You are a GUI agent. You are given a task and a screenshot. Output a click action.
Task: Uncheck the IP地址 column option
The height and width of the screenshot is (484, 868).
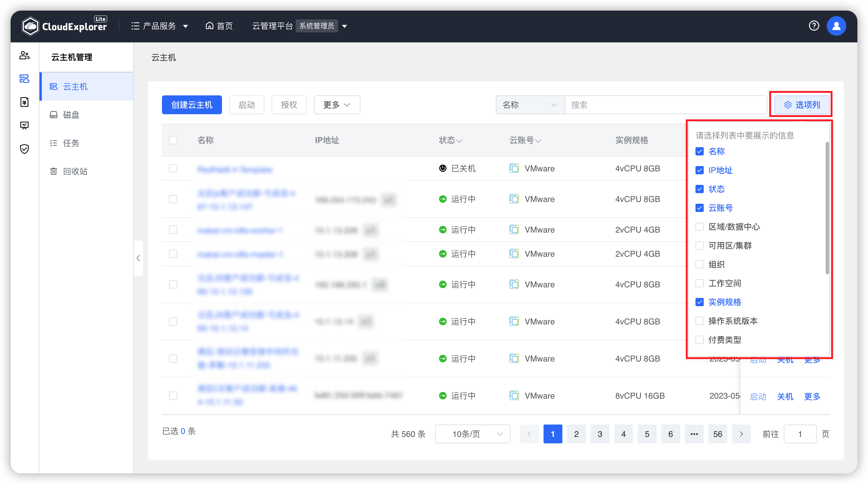tap(700, 170)
